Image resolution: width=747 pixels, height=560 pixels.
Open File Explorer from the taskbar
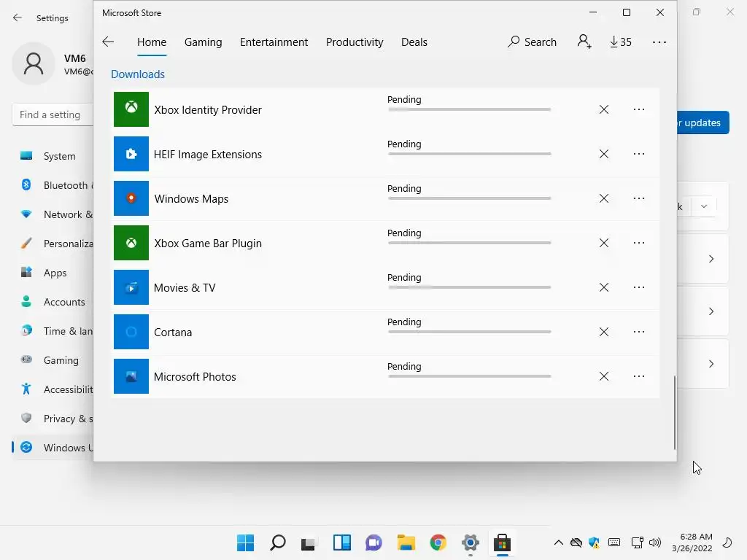pyautogui.click(x=406, y=542)
